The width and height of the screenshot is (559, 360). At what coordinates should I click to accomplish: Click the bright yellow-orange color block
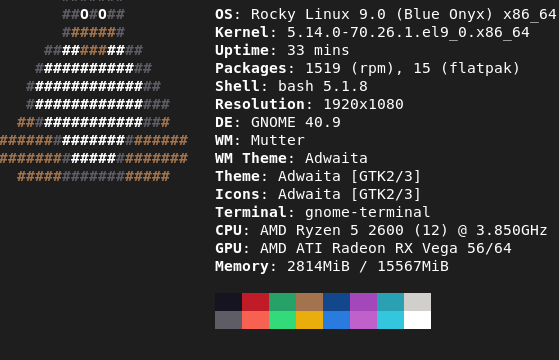click(309, 320)
